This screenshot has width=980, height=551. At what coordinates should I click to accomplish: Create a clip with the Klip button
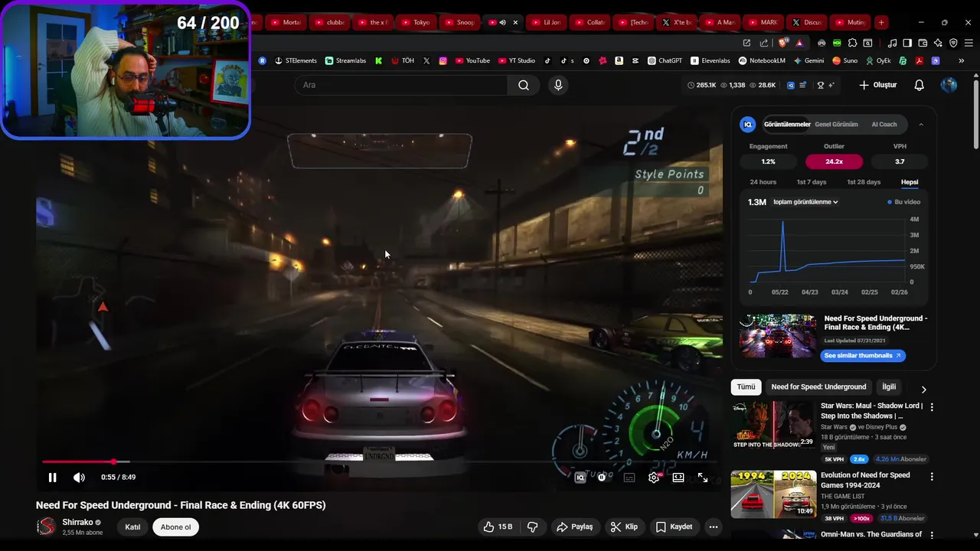click(624, 527)
